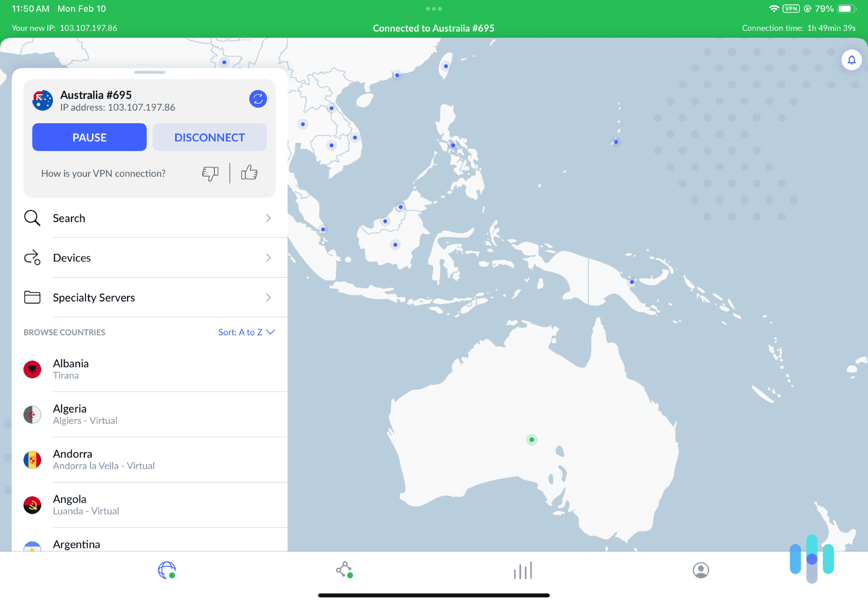This screenshot has width=868, height=603.
Task: Tap the thumbs down feedback icon
Action: (210, 173)
